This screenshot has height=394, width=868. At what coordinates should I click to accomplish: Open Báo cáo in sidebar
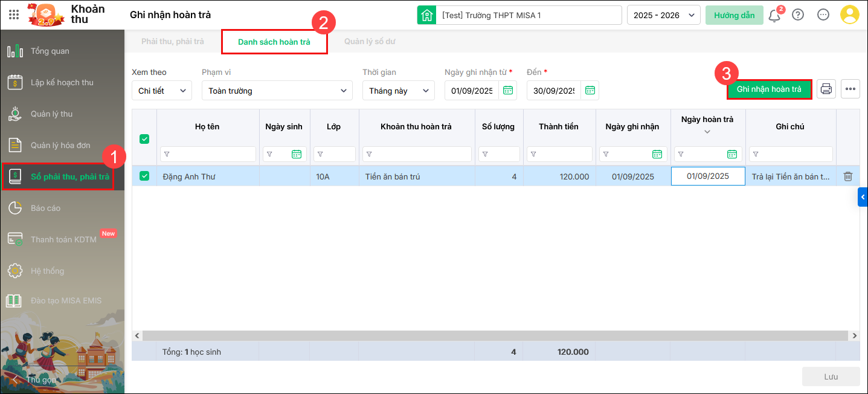[62, 208]
